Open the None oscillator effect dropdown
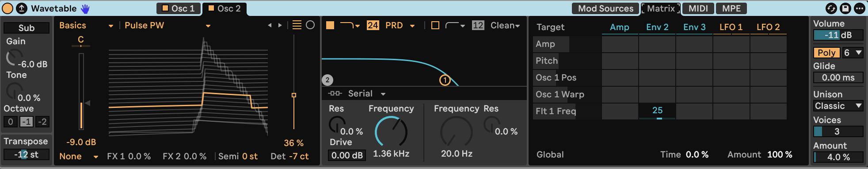The height and width of the screenshot is (169, 868). click(x=79, y=157)
